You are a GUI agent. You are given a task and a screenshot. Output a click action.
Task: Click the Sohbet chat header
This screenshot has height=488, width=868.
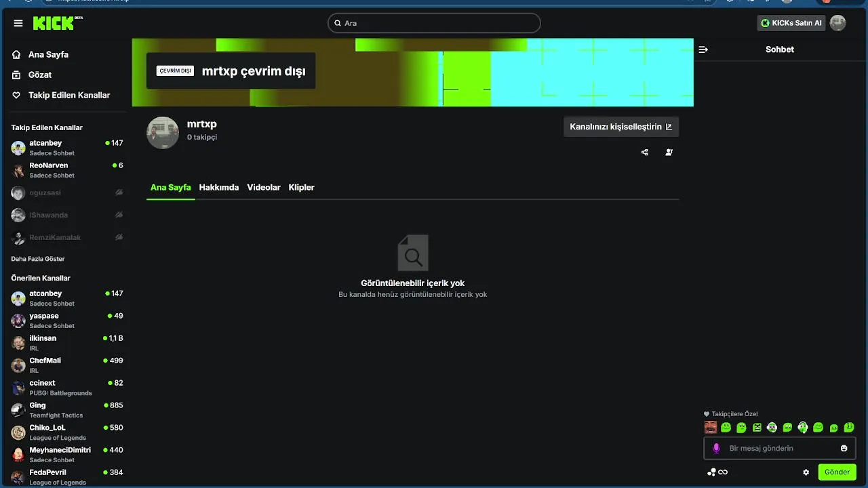click(x=780, y=49)
